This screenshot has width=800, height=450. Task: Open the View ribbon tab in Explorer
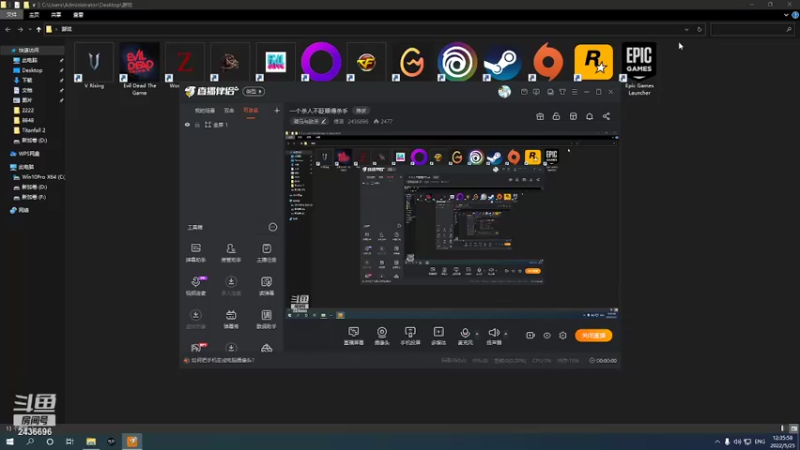coord(78,15)
